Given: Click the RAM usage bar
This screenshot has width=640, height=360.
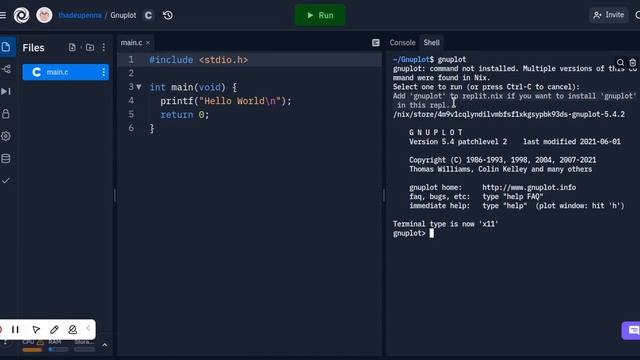Looking at the screenshot, I should tap(58, 349).
